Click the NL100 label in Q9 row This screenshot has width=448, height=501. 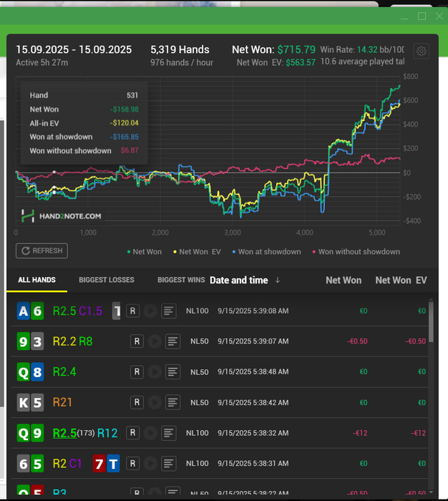tap(197, 433)
